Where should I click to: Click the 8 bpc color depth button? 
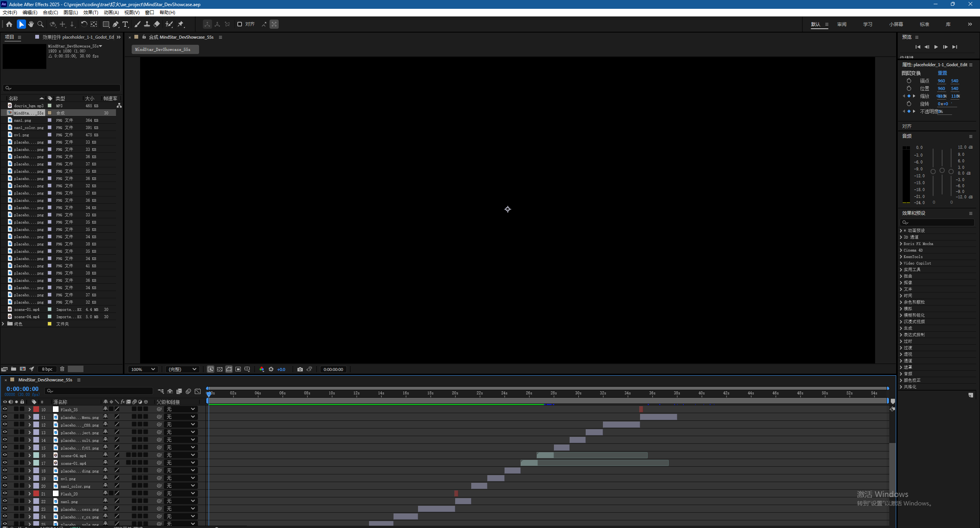(x=47, y=369)
